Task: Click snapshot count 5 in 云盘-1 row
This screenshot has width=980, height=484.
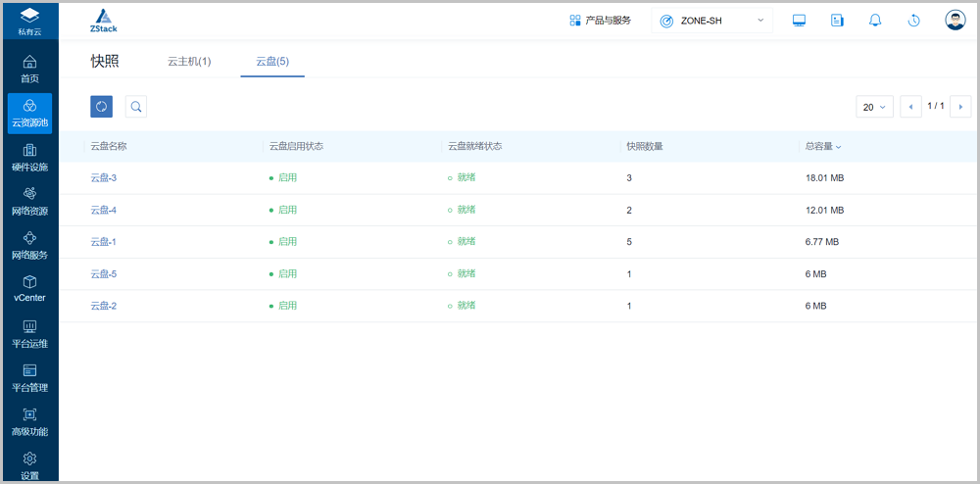Action: (629, 242)
